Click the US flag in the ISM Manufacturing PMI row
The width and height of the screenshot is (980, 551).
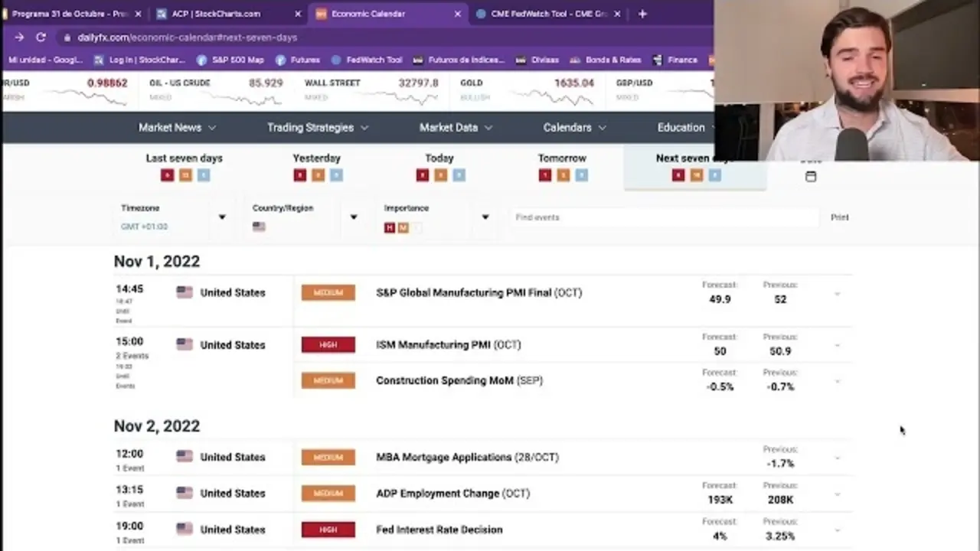click(x=185, y=344)
